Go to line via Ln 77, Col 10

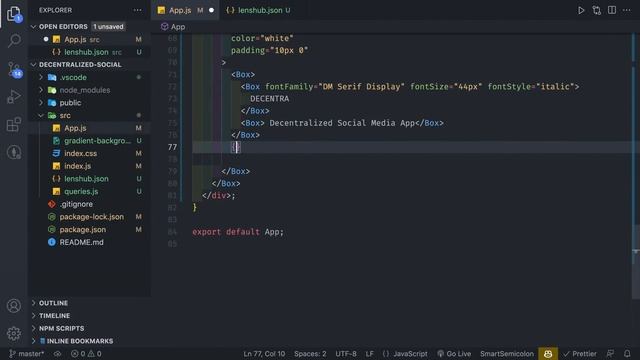(264, 354)
